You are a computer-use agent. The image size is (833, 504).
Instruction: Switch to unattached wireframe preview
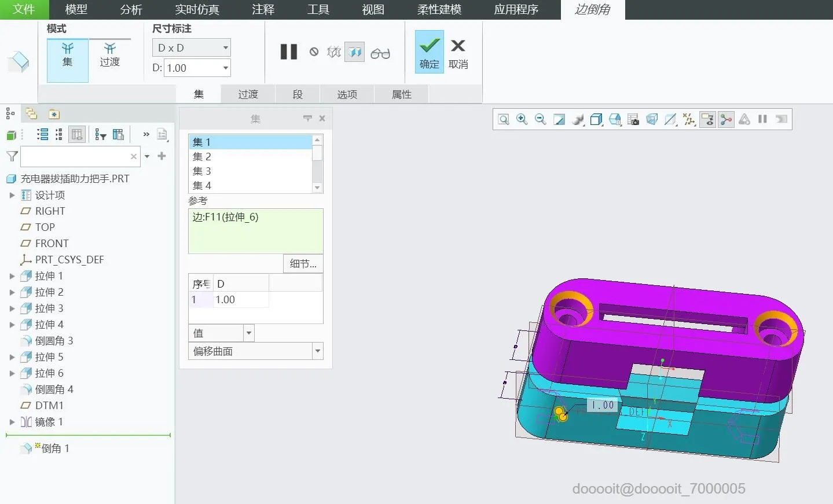pos(334,52)
